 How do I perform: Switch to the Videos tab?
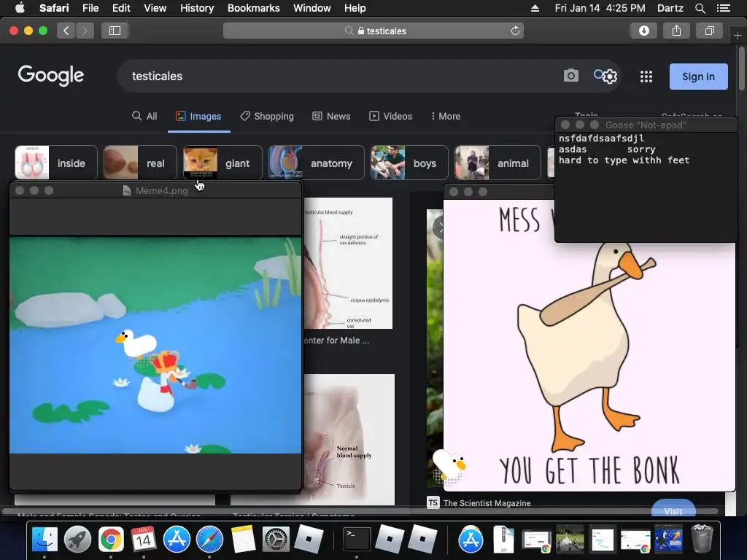[x=391, y=116]
